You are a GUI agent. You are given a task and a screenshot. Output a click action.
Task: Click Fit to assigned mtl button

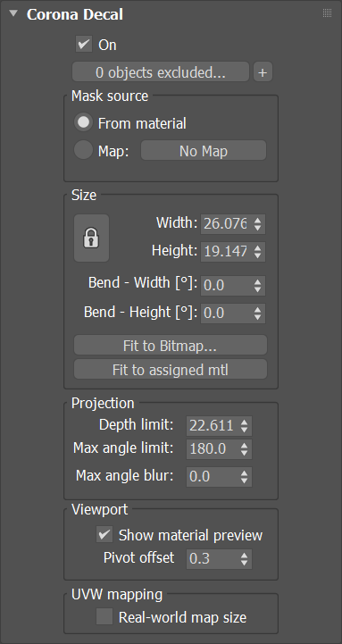coord(171,370)
